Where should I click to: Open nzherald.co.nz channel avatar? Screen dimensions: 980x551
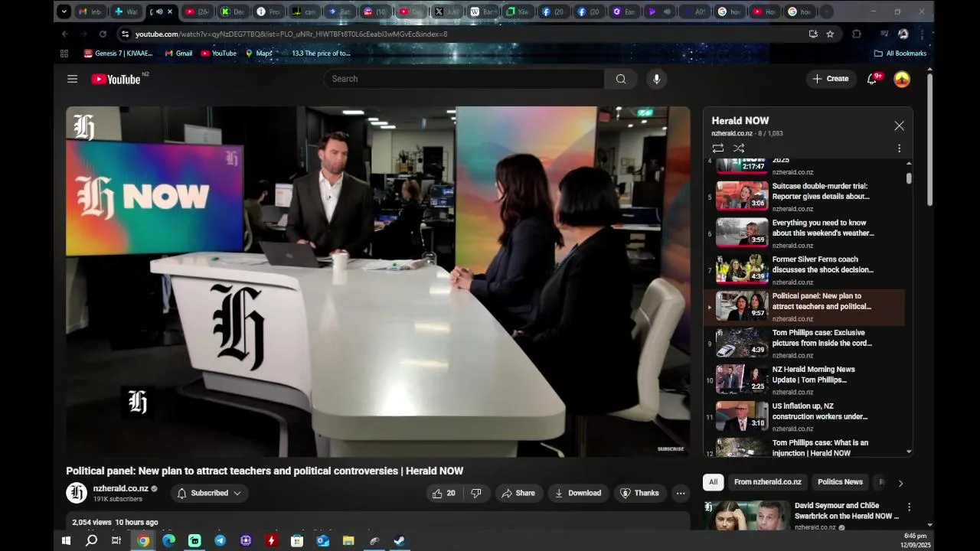[77, 493]
